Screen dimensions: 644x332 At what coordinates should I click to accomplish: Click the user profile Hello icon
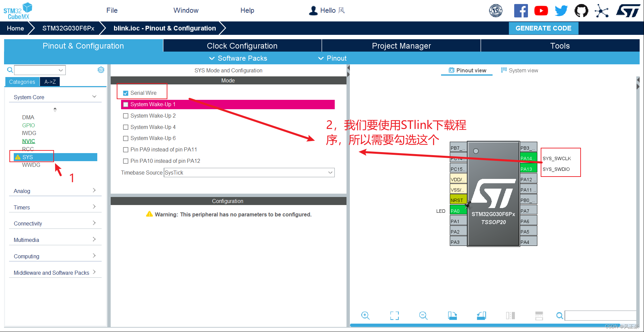(313, 10)
